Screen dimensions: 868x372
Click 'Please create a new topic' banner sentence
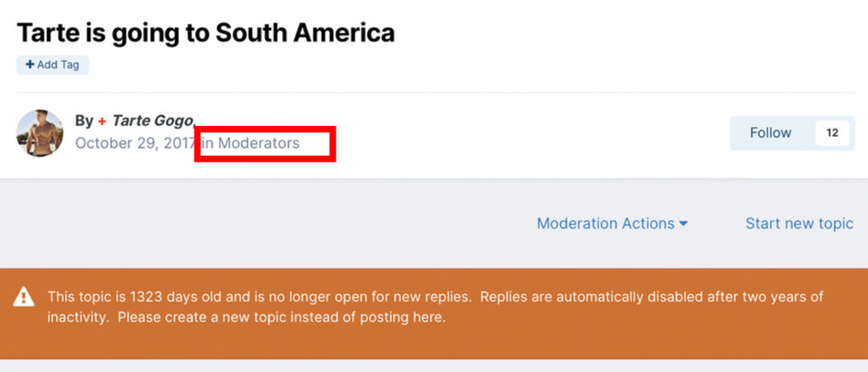281,317
